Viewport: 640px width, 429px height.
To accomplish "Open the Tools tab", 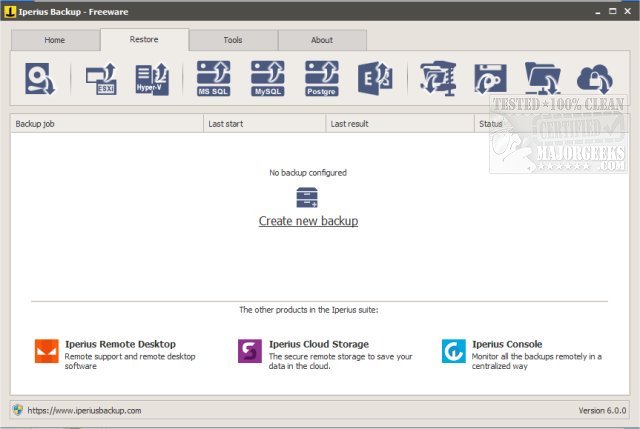I will click(233, 40).
